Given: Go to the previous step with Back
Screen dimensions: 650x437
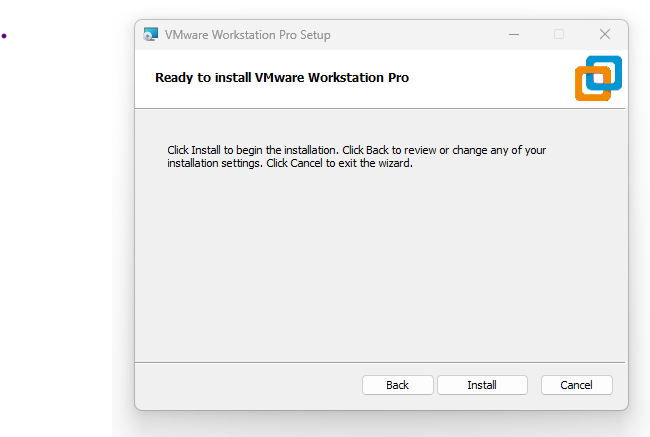Looking at the screenshot, I should 398,385.
